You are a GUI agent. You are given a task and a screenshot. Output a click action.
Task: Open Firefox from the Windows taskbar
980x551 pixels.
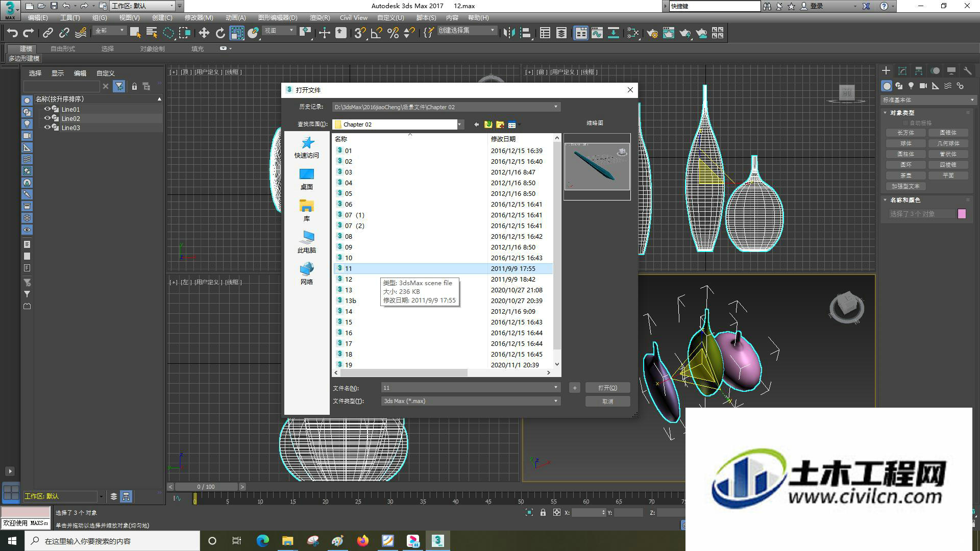click(x=363, y=541)
